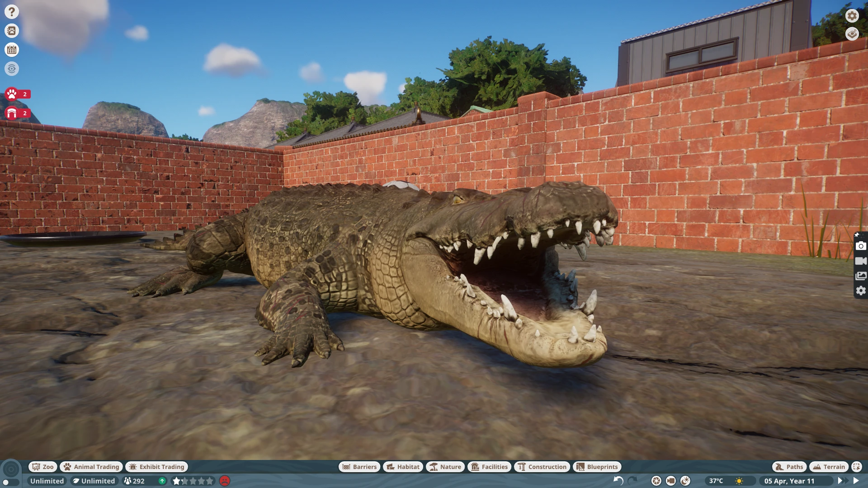Open the Animal Trading tab

(x=91, y=467)
